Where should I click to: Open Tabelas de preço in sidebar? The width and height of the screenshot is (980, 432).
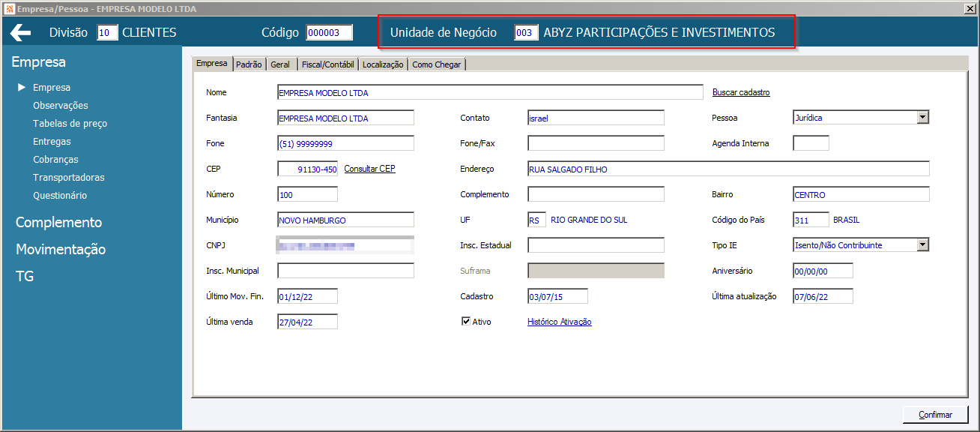click(x=70, y=124)
